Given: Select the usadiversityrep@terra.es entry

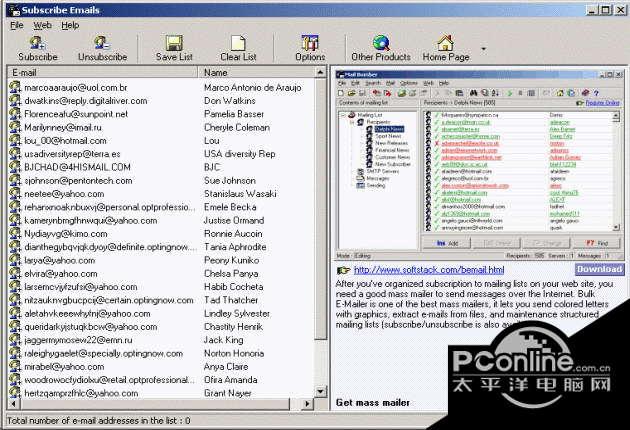Looking at the screenshot, I should [72, 154].
